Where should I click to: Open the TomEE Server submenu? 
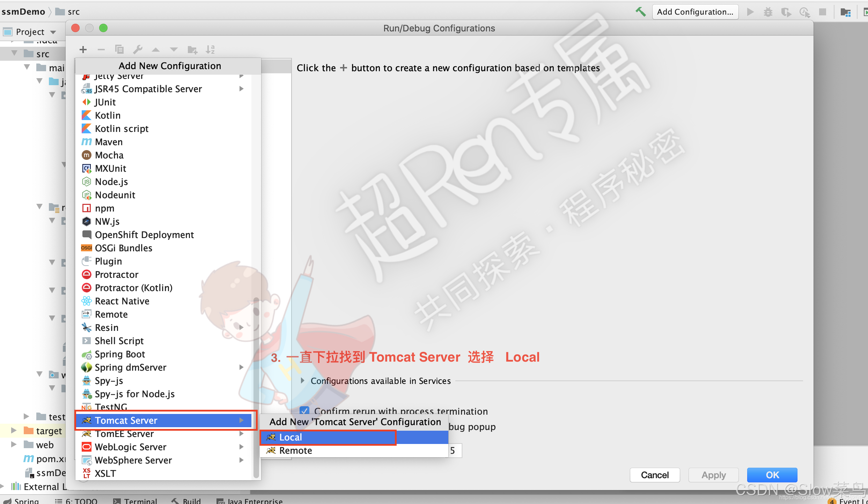pyautogui.click(x=163, y=433)
